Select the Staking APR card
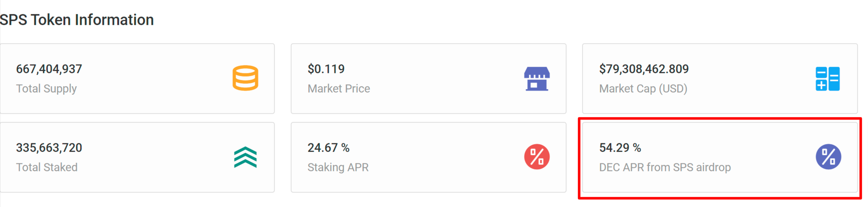Image resolution: width=868 pixels, height=207 pixels. click(x=429, y=157)
